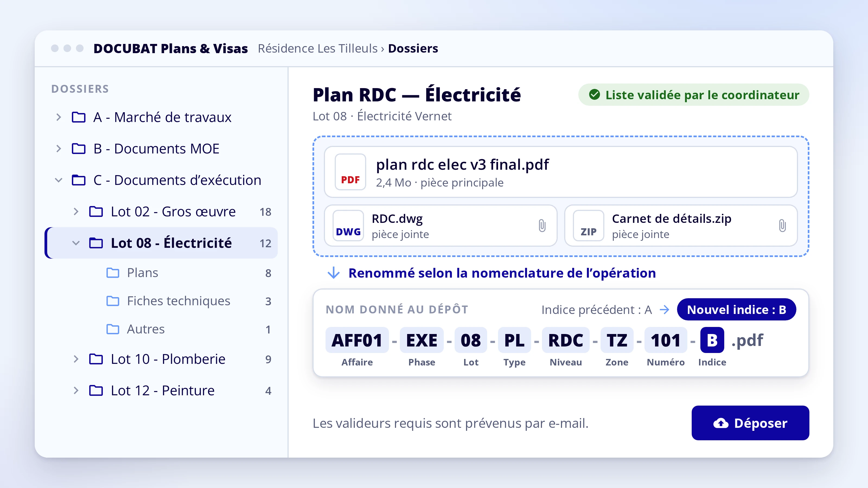The image size is (868, 488).
Task: Open Résidence Les Tilleuls breadcrumb
Action: (317, 49)
